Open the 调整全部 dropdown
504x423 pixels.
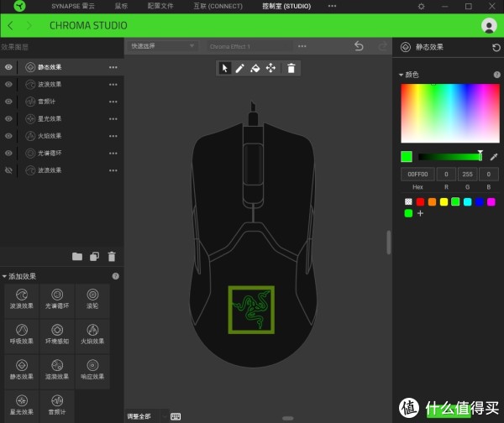[147, 416]
